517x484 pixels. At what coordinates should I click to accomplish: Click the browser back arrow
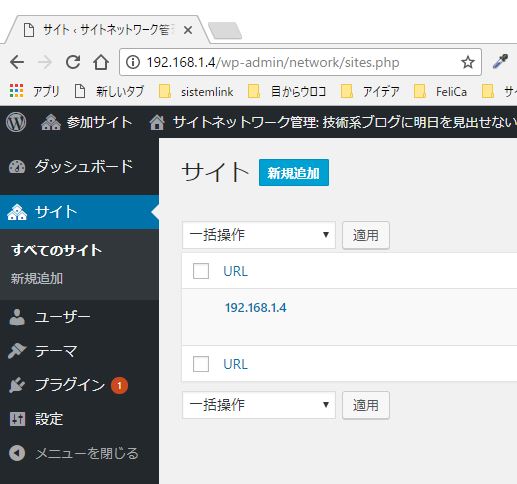17,62
